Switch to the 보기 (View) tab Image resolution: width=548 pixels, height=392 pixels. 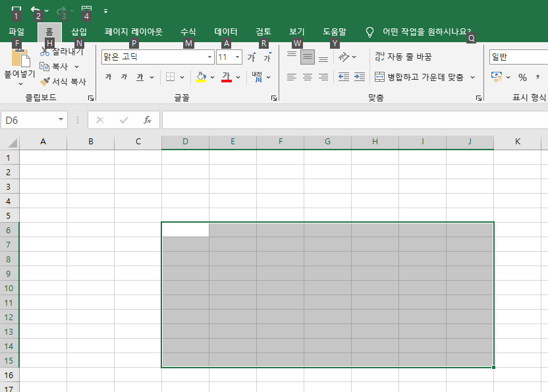pos(297,32)
